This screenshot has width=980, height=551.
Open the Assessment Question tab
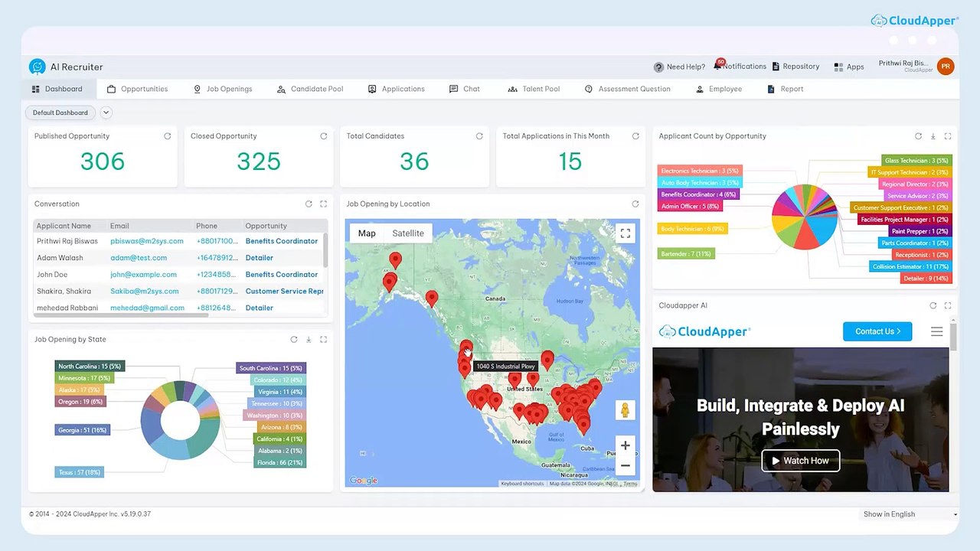tap(627, 89)
